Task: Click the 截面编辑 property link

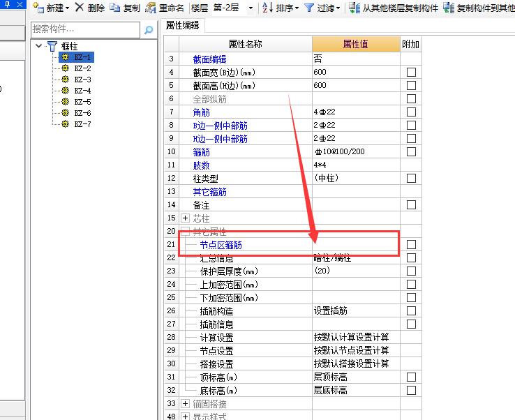Action: pyautogui.click(x=209, y=59)
